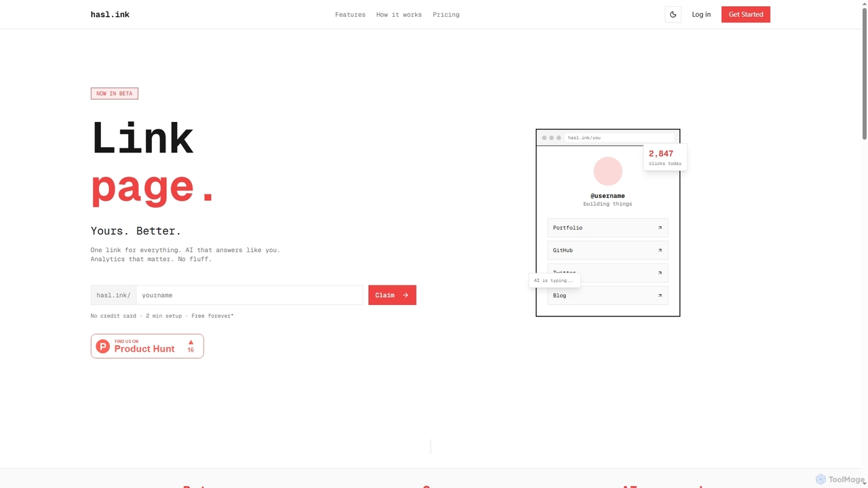Click the Get Started button
This screenshot has width=868, height=488.
[x=746, y=14]
